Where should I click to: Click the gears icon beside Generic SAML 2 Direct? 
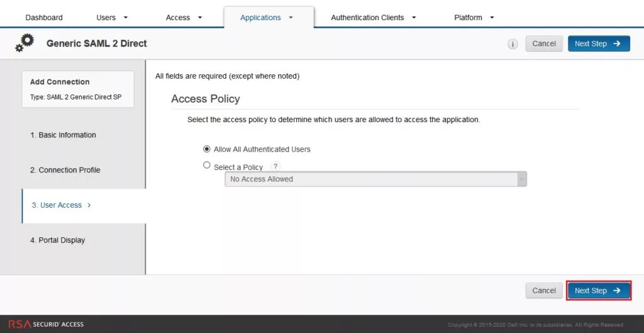coord(25,43)
